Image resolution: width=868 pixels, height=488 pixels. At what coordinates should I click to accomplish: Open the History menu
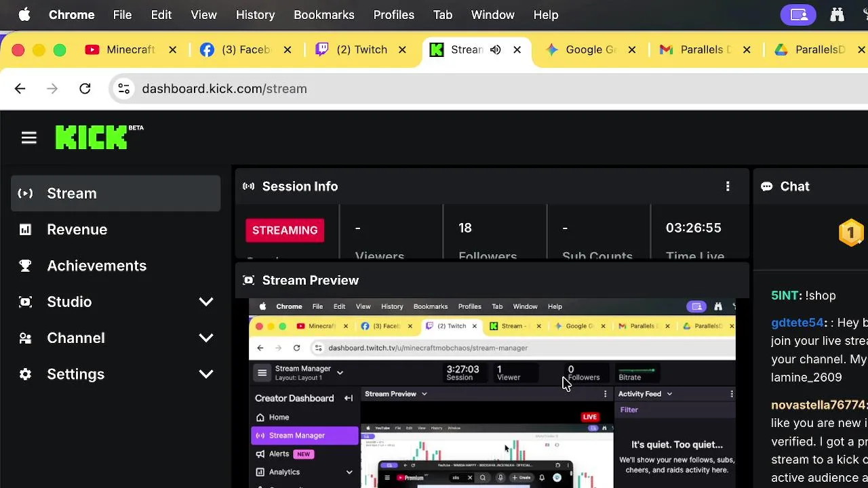(x=255, y=14)
